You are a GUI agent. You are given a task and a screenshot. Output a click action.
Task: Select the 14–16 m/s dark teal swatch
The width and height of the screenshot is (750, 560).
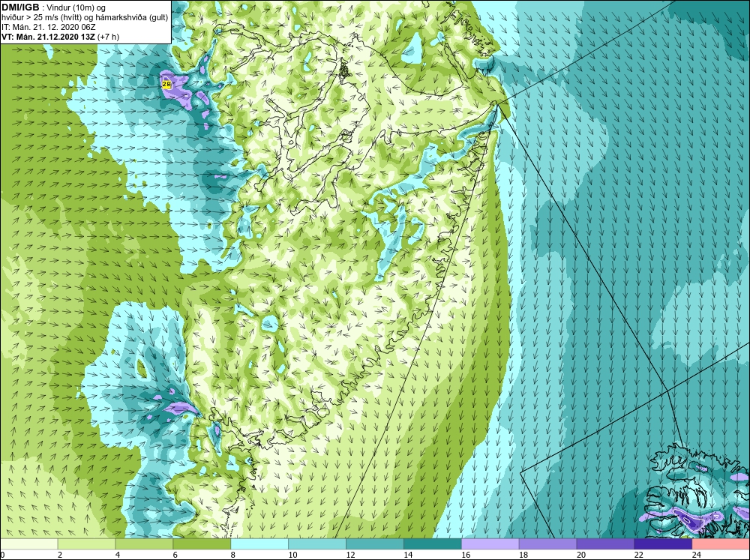[x=433, y=544]
